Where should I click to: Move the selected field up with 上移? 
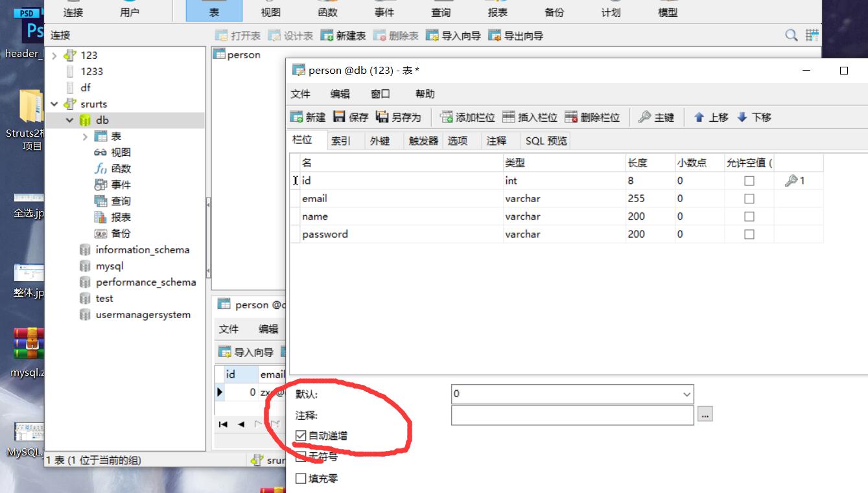(710, 117)
